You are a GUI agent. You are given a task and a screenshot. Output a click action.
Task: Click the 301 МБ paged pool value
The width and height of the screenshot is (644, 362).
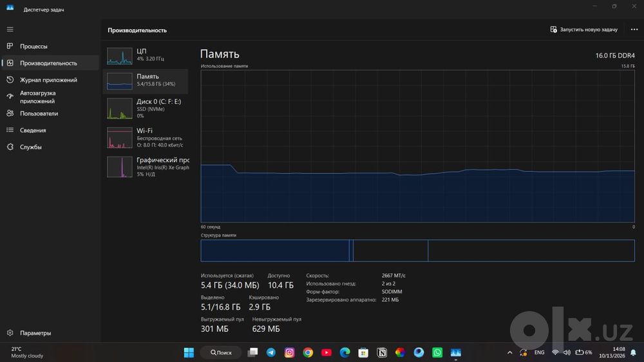[x=214, y=329]
